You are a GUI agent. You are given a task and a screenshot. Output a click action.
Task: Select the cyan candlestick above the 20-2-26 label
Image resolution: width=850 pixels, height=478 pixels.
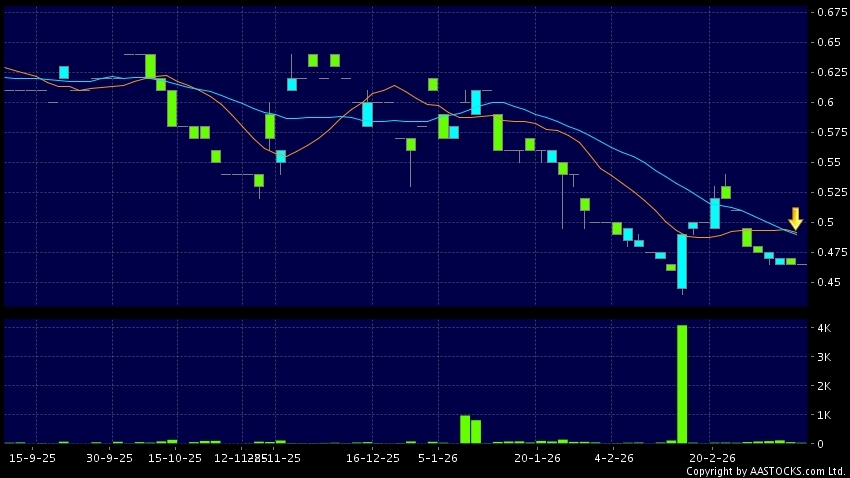715,213
